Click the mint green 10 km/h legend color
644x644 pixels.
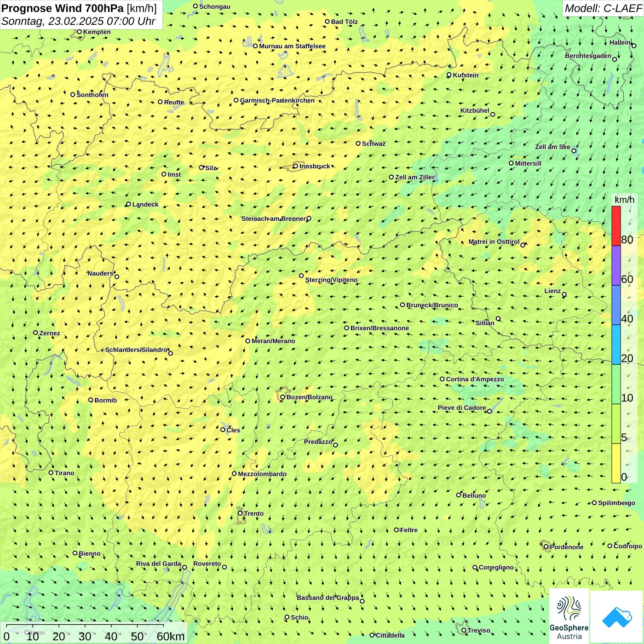[x=616, y=384]
